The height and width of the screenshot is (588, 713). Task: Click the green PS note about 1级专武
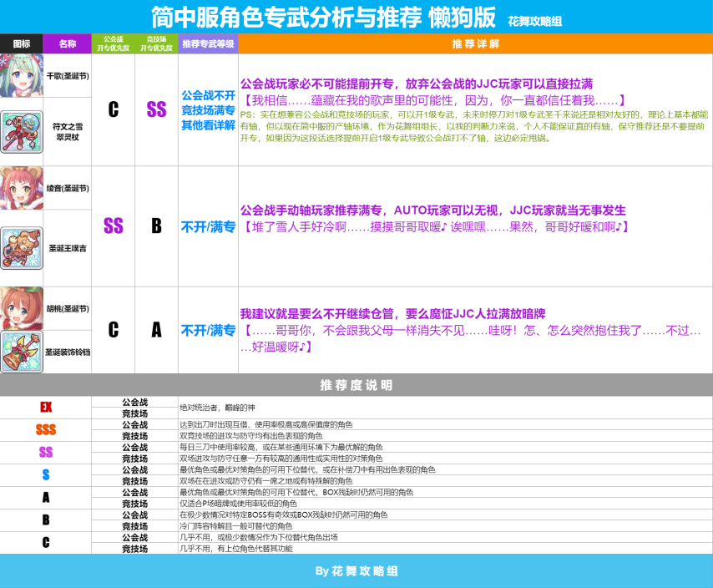point(474,126)
